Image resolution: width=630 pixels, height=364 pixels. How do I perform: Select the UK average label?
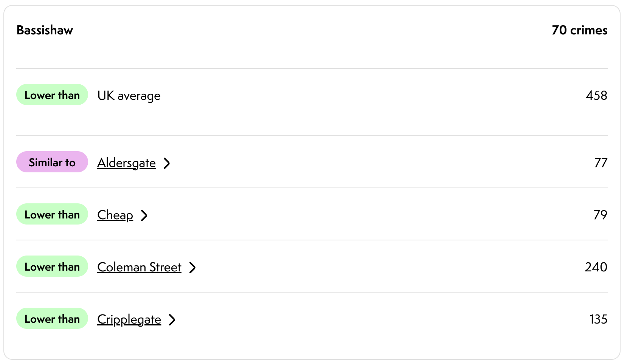pos(129,96)
